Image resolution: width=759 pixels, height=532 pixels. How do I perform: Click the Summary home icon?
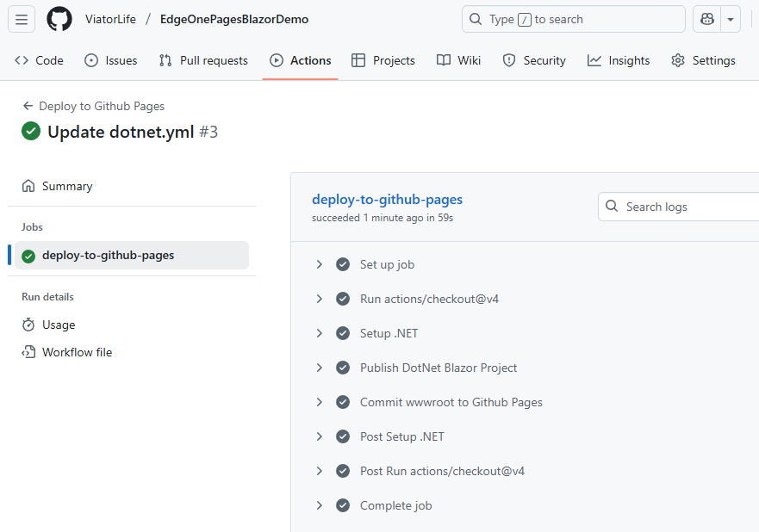click(28, 186)
